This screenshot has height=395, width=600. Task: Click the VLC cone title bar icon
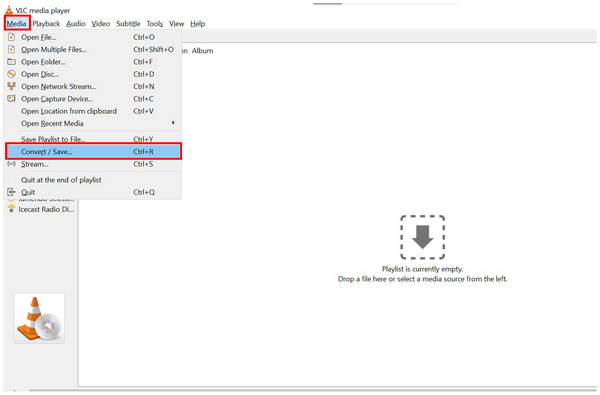(9, 10)
